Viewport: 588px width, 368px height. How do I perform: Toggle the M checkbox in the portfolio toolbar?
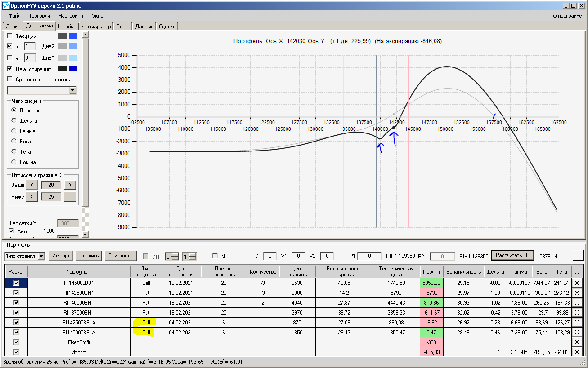tap(215, 256)
